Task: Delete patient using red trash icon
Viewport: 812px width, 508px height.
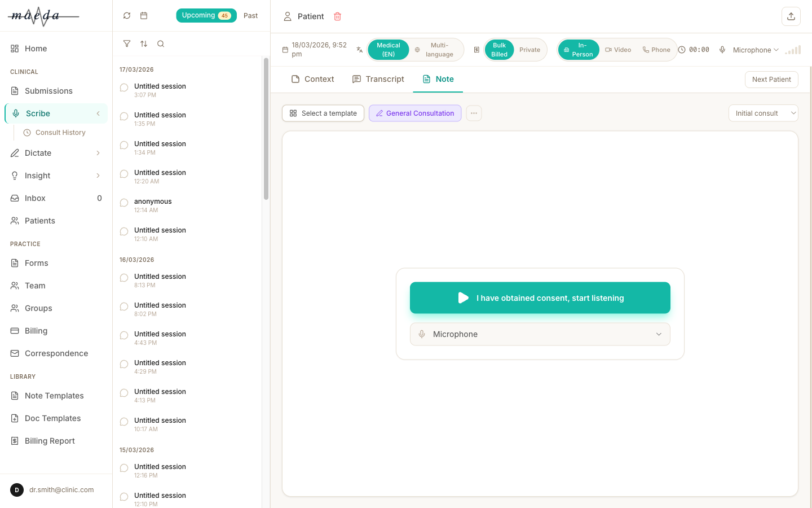Action: (337, 16)
